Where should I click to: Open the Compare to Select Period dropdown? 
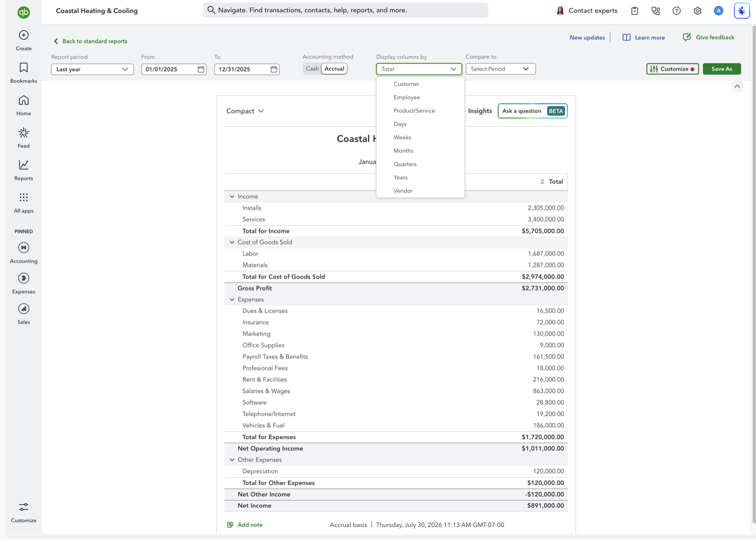(x=500, y=69)
